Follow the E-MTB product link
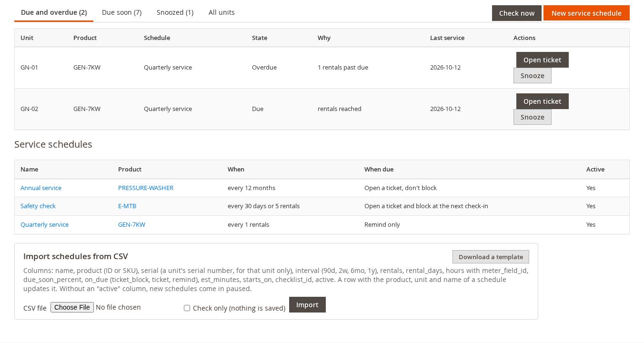The width and height of the screenshot is (644, 343). (x=127, y=206)
